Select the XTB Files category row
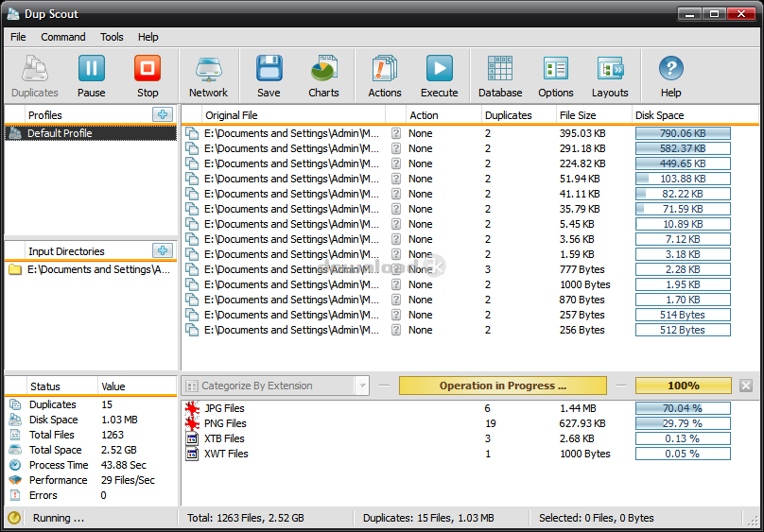 coord(458,438)
